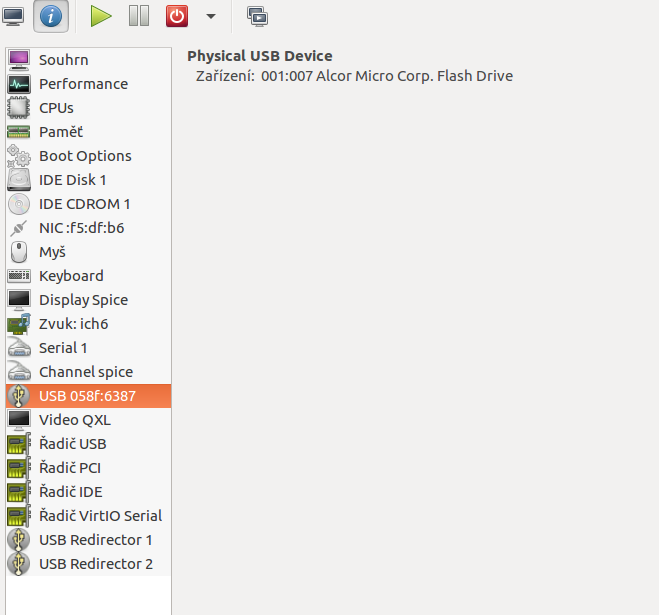Open the Performance monitor entry
Screen dimensions: 659x615
pos(88,84)
